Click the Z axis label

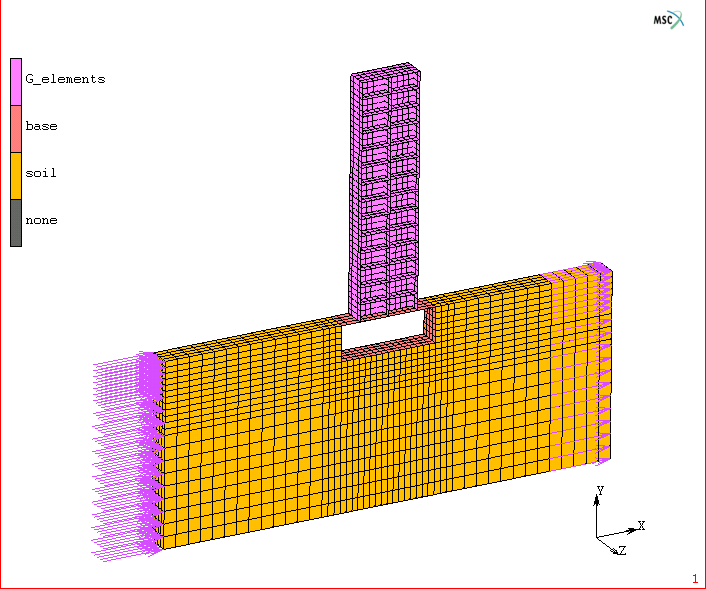622,550
